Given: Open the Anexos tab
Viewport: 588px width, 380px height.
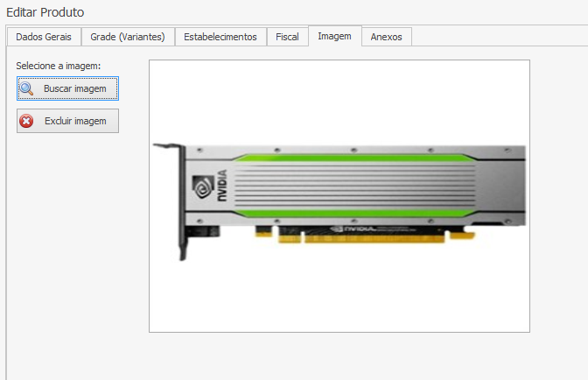Looking at the screenshot, I should [386, 37].
